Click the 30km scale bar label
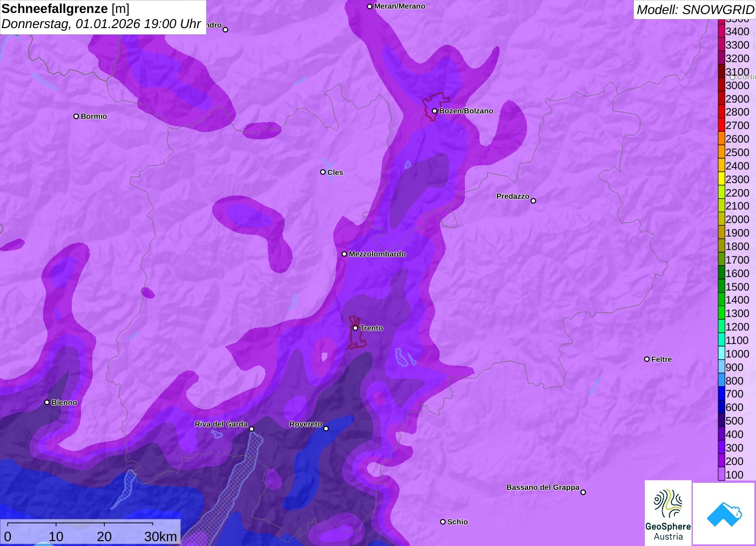This screenshot has width=756, height=546. (x=160, y=536)
